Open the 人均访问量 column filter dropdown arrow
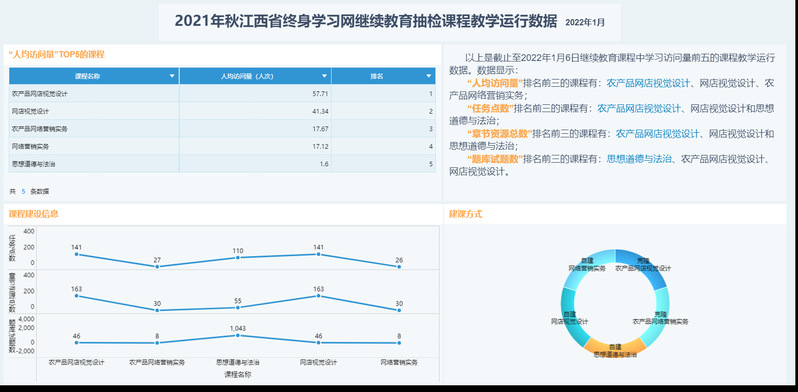The image size is (798, 392). [x=324, y=76]
